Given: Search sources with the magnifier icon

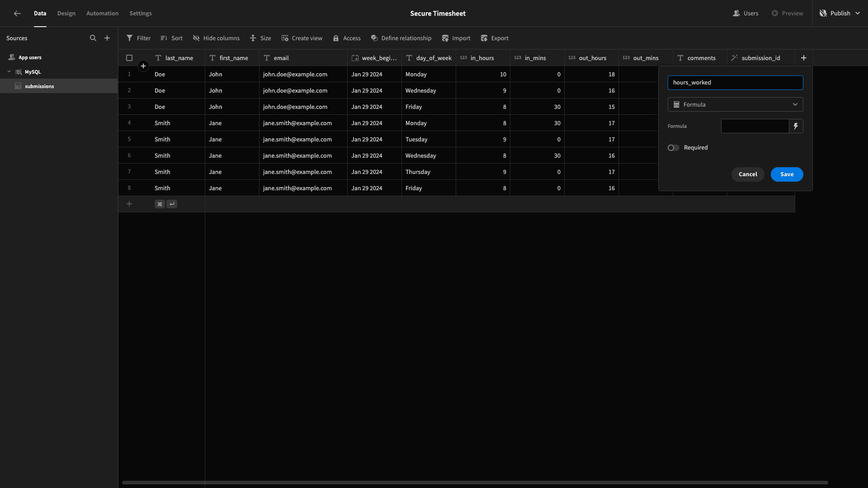Looking at the screenshot, I should (93, 38).
